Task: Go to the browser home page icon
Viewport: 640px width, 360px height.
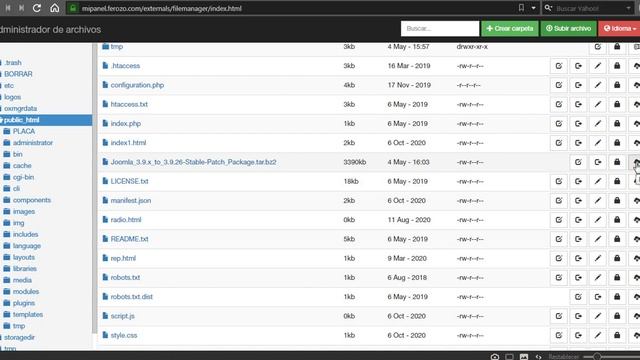Action: 54,8
